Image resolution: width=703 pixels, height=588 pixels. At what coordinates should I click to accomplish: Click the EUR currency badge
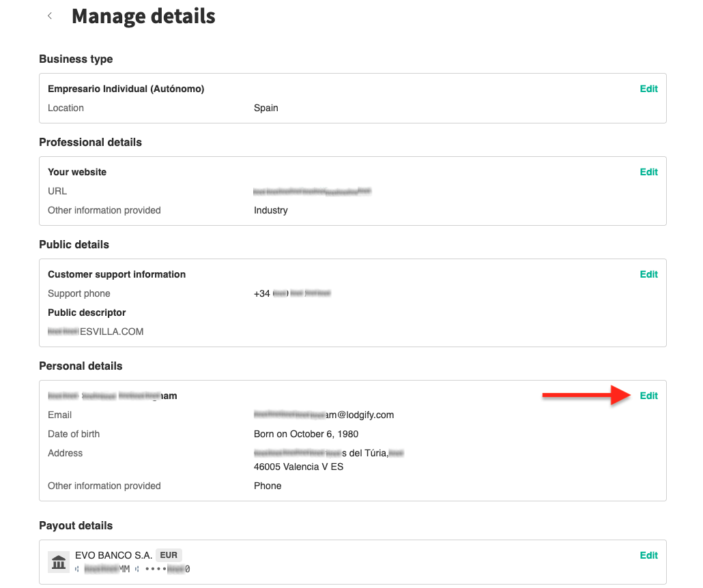[169, 555]
